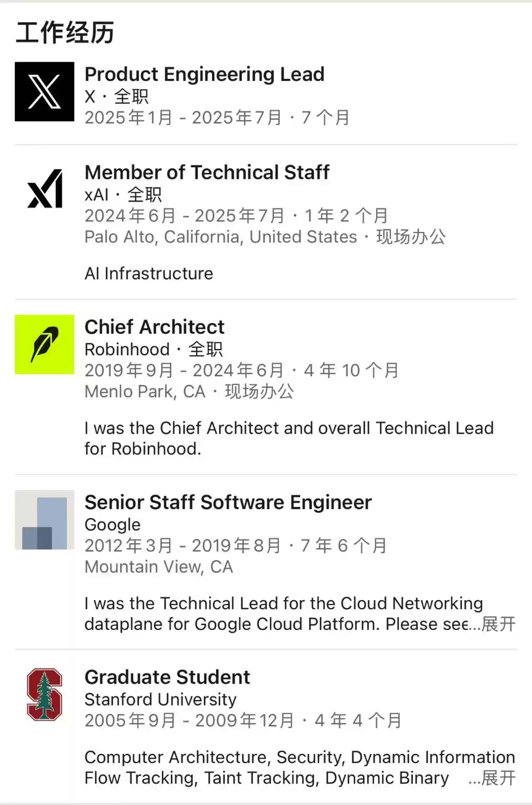532x805 pixels.
Task: Click the Stanford University name
Action: [x=160, y=699]
